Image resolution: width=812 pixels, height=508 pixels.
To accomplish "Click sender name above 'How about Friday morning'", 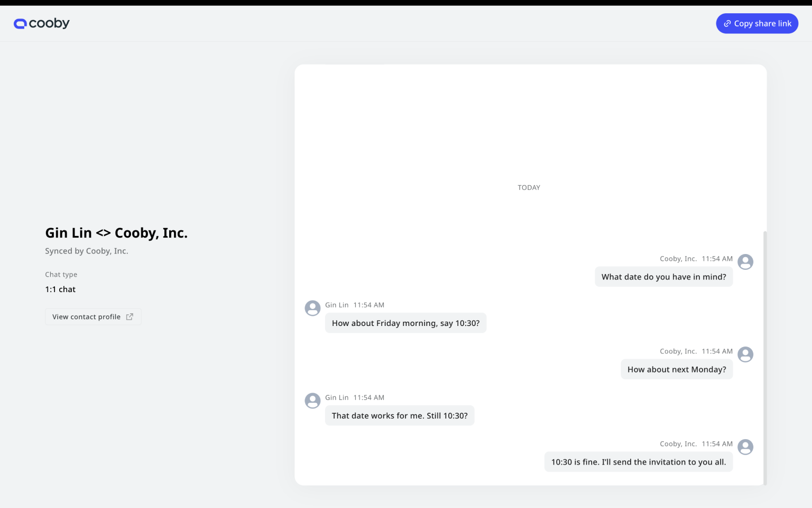I will click(x=337, y=305).
